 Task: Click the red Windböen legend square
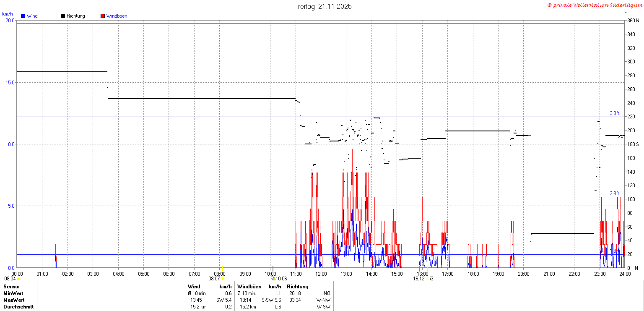(x=103, y=16)
